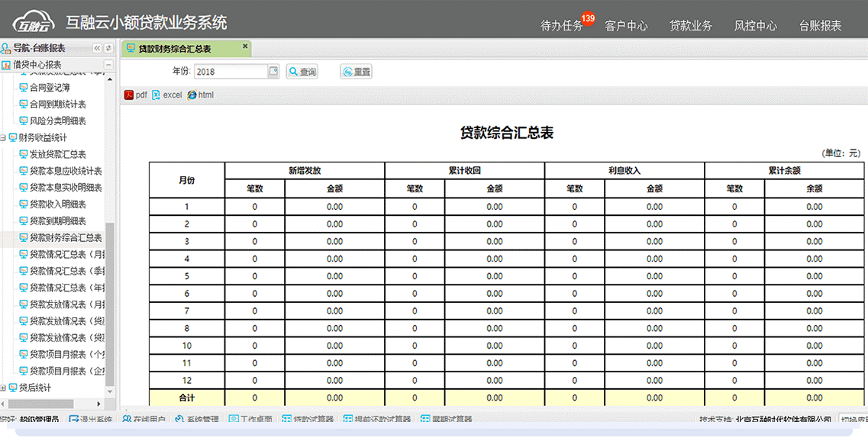
Task: Open 提前还款试算器 in the bottom bar
Action: click(377, 419)
